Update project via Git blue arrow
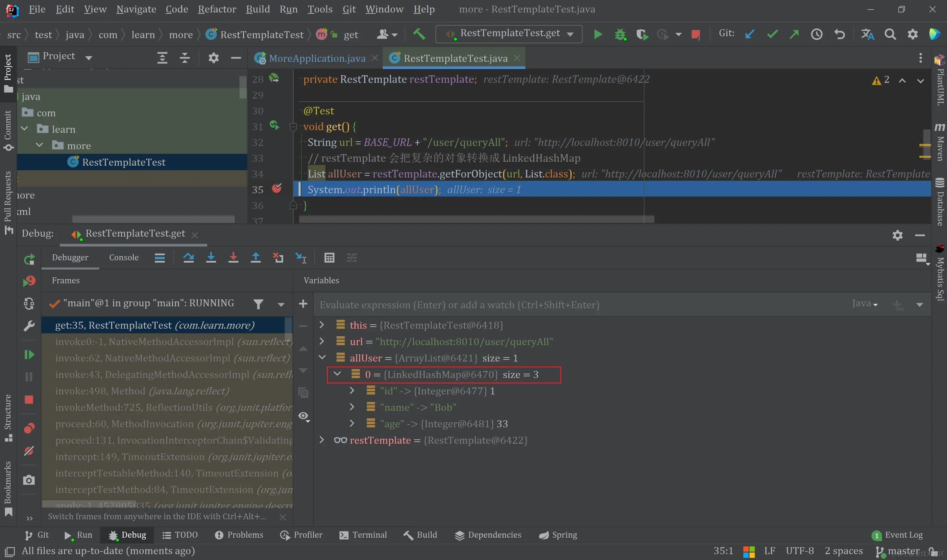 [x=750, y=34]
